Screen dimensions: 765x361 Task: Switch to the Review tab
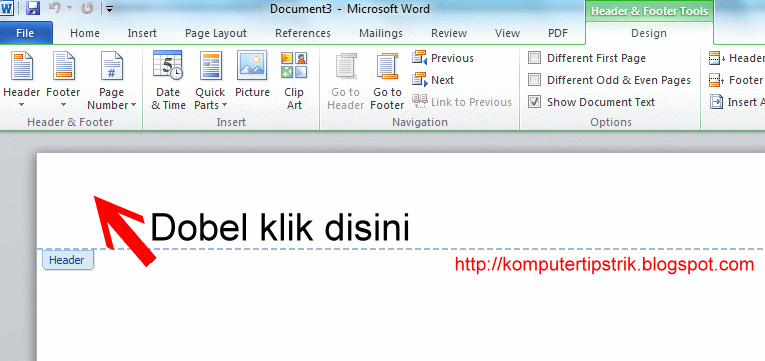pyautogui.click(x=449, y=33)
